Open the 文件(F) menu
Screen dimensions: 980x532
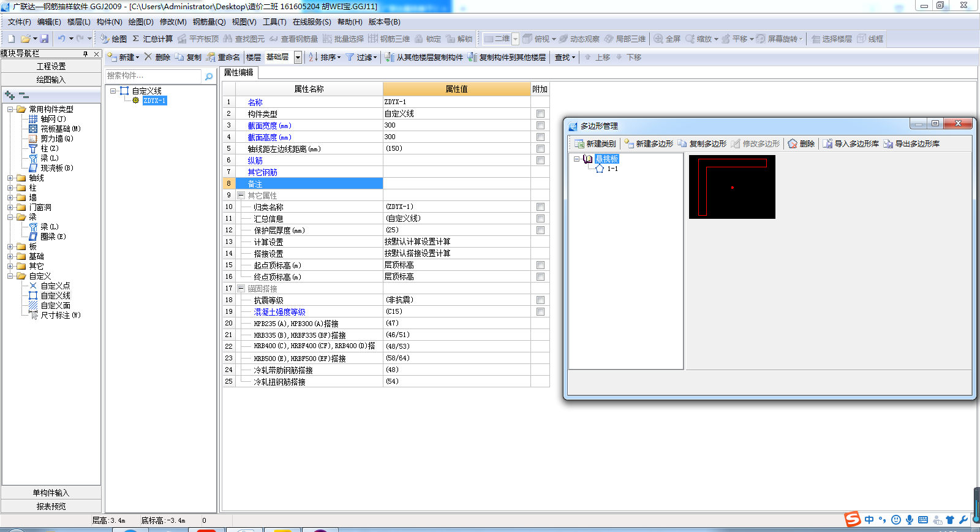pyautogui.click(x=19, y=21)
